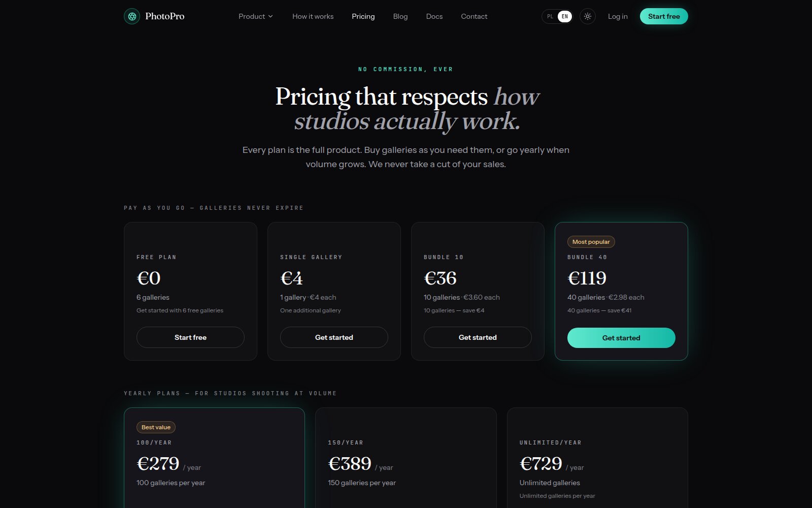Click Log in link
This screenshot has height=508, width=812.
click(618, 16)
